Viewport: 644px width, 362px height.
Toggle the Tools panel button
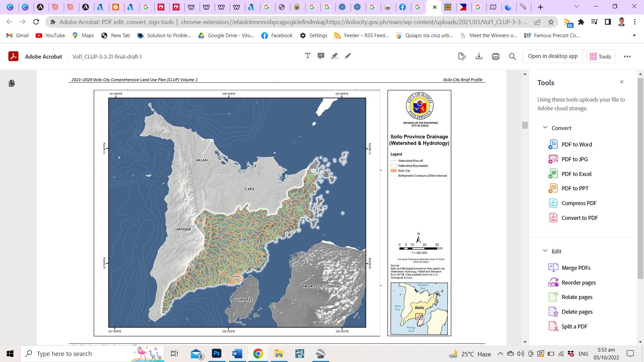click(x=601, y=56)
